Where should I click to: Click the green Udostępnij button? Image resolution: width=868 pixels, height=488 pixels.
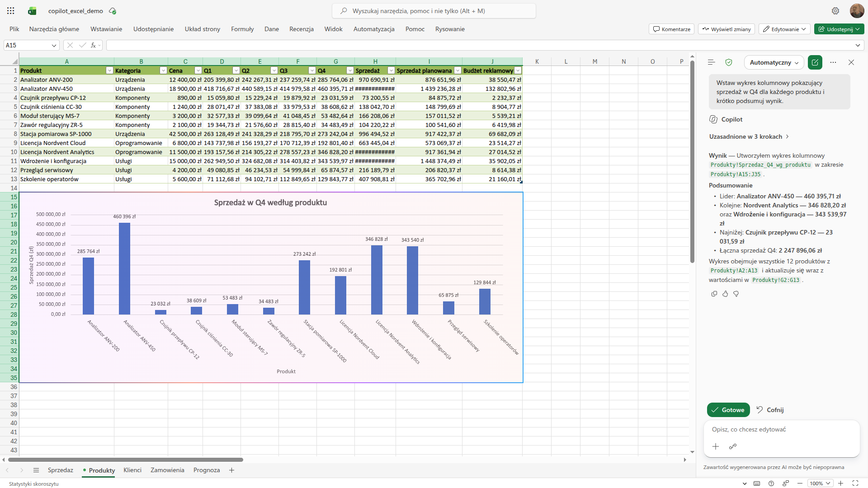tap(839, 29)
